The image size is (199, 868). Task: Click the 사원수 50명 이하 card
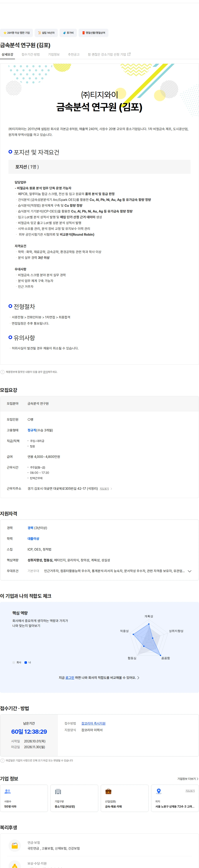(24, 798)
